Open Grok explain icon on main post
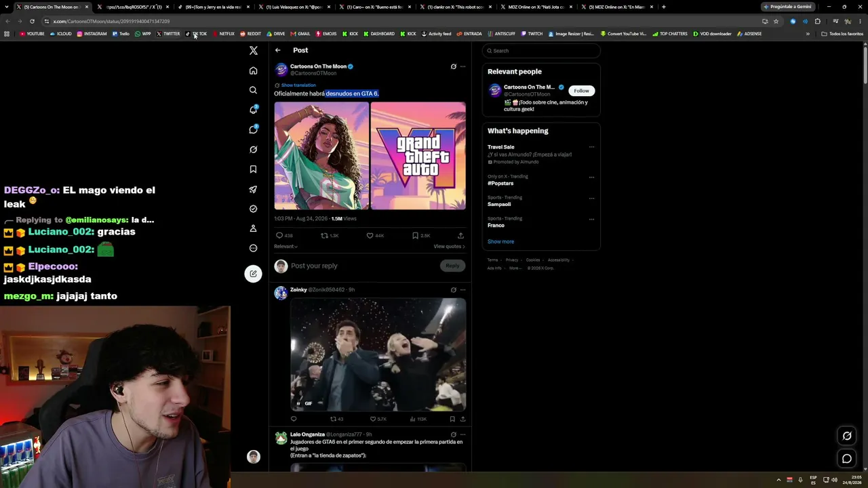Screen dimensions: 868x488 454,66
